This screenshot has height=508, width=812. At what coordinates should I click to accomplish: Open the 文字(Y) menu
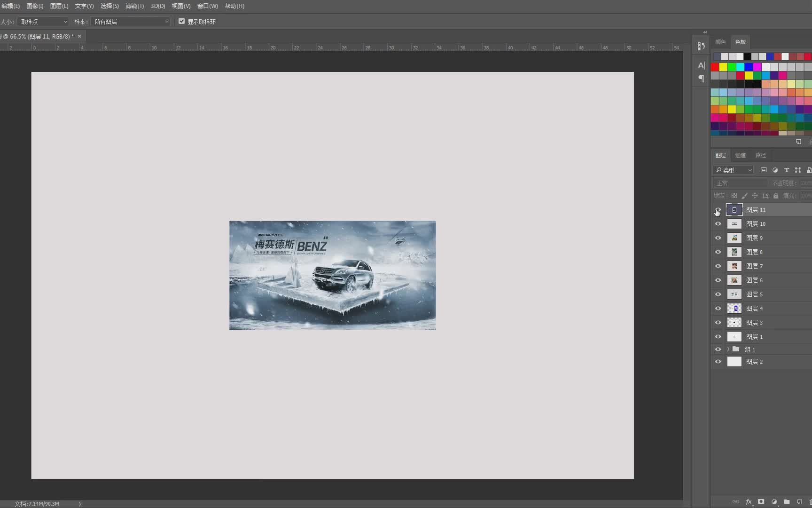click(x=85, y=6)
